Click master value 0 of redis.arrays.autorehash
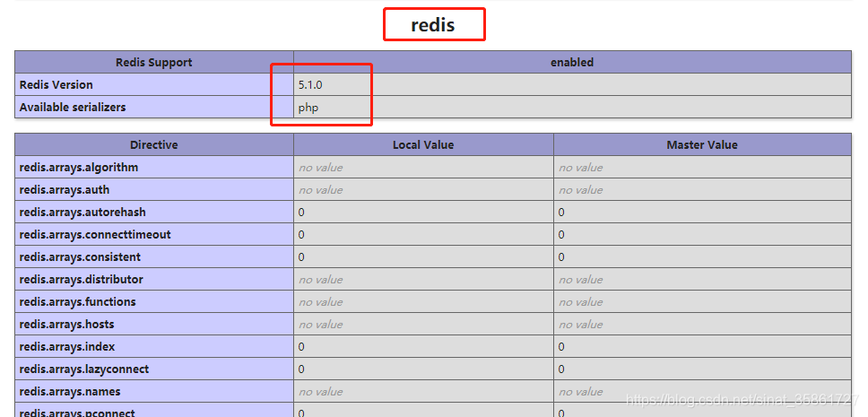Viewport: 868px width, 417px height. click(x=561, y=213)
